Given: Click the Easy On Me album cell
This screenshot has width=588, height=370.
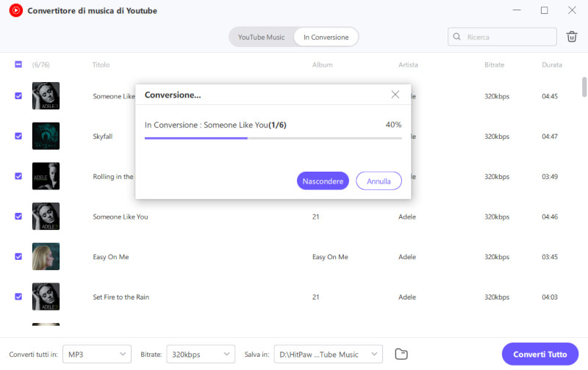Looking at the screenshot, I should 330,257.
